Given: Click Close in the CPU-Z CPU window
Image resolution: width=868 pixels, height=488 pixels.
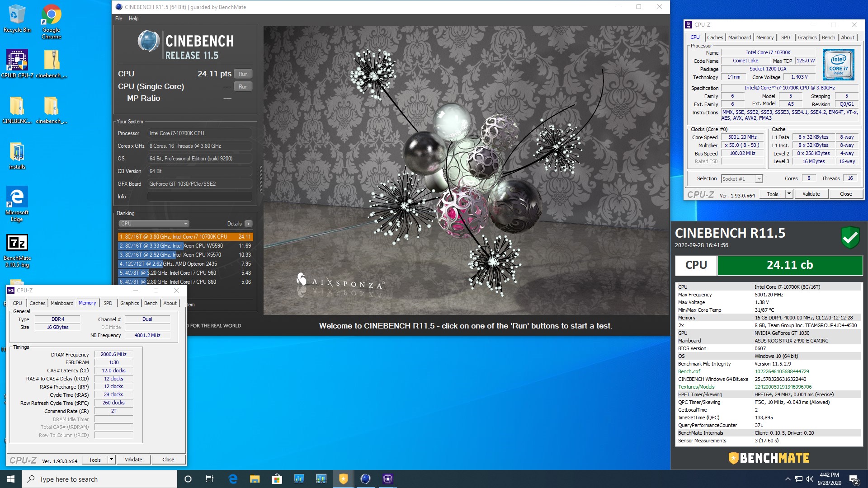Looking at the screenshot, I should pyautogui.click(x=846, y=194).
